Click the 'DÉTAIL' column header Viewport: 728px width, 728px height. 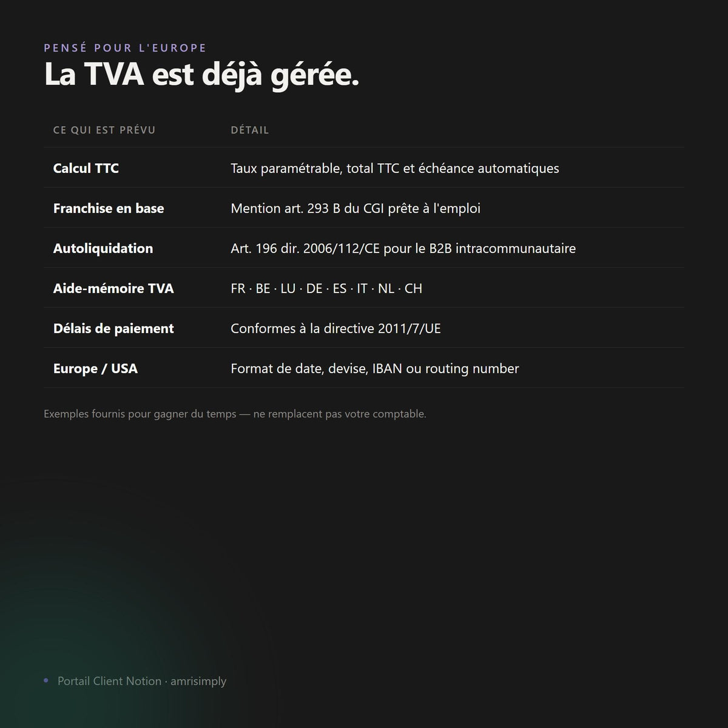[250, 130]
